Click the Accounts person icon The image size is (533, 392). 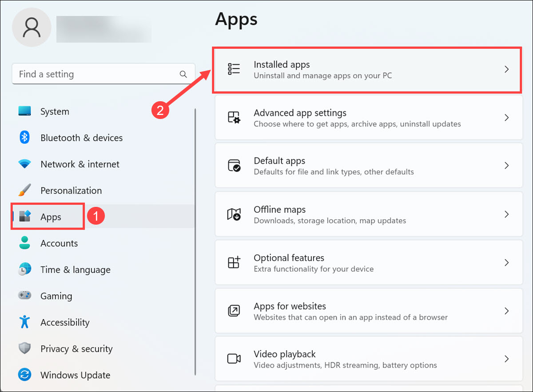pos(24,243)
